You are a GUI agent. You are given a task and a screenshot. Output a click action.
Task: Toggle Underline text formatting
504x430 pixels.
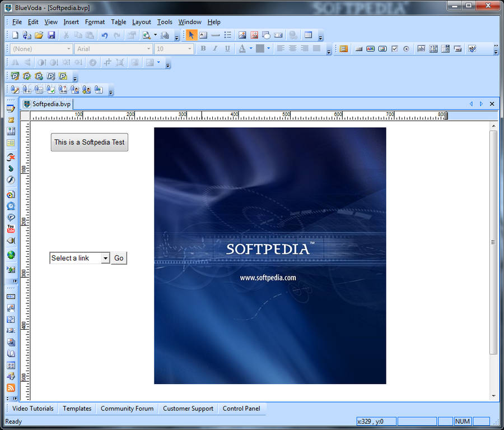click(x=227, y=49)
